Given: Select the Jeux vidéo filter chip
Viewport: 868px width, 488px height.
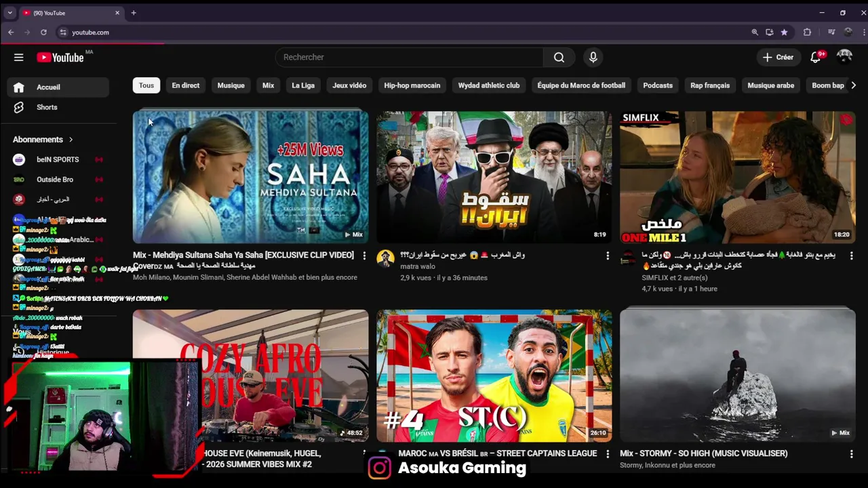Looking at the screenshot, I should coord(349,85).
